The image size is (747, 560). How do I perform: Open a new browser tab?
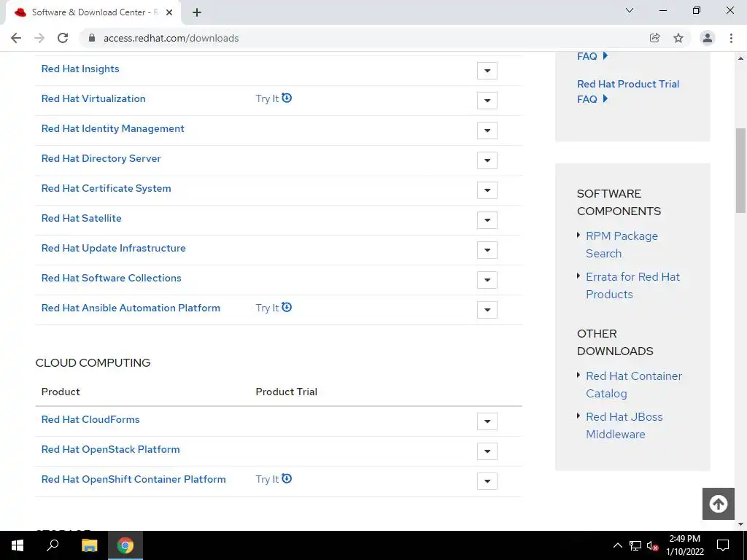tap(197, 12)
